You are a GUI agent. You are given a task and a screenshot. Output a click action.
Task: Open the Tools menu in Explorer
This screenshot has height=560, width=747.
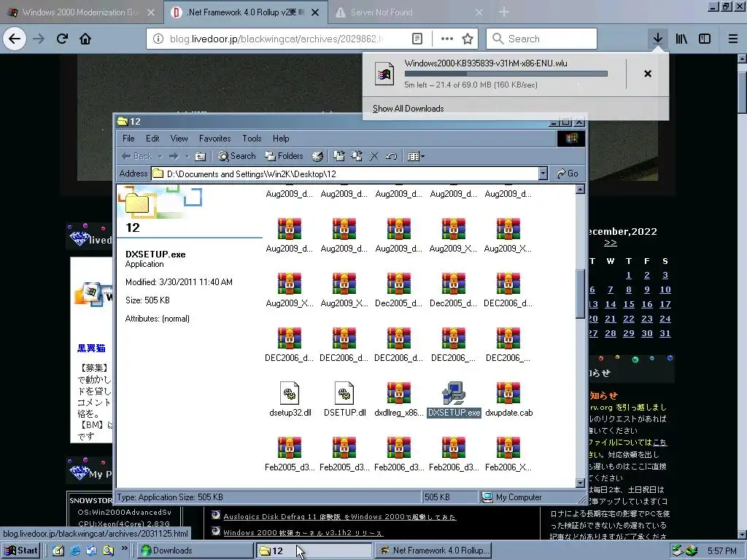252,139
